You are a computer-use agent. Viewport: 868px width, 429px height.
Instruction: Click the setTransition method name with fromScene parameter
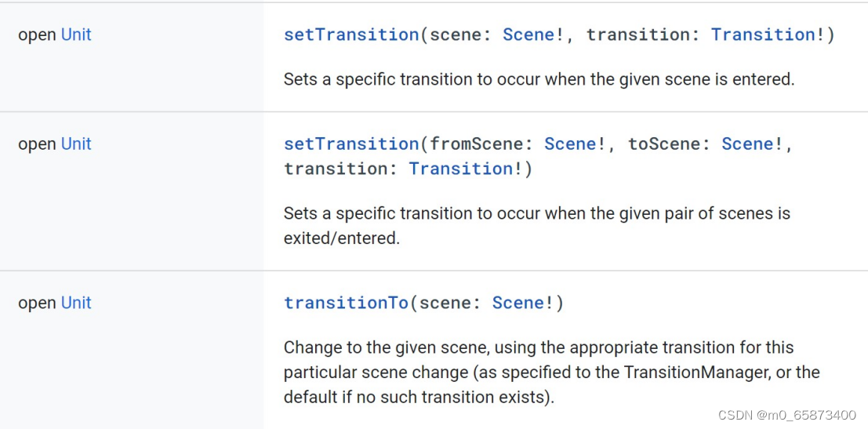pyautogui.click(x=351, y=144)
